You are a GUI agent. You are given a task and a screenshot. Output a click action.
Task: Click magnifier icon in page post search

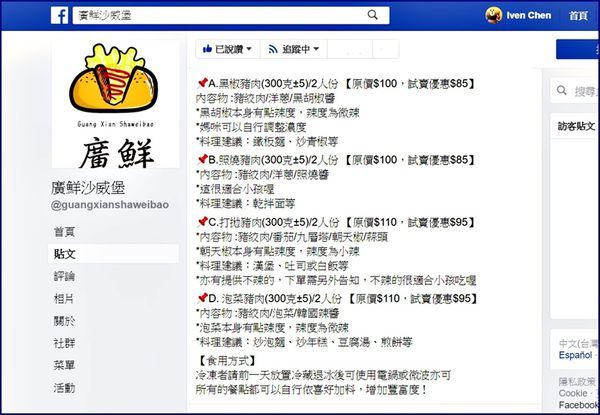tap(561, 91)
